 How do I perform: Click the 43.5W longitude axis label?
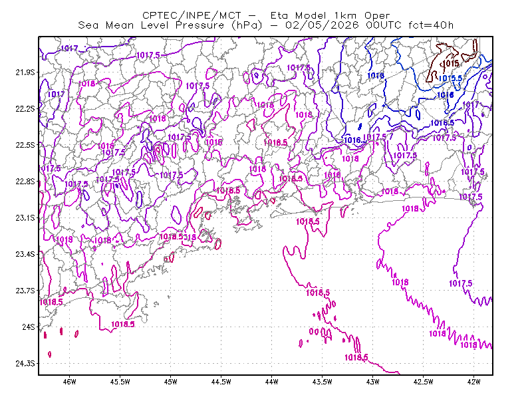(323, 382)
